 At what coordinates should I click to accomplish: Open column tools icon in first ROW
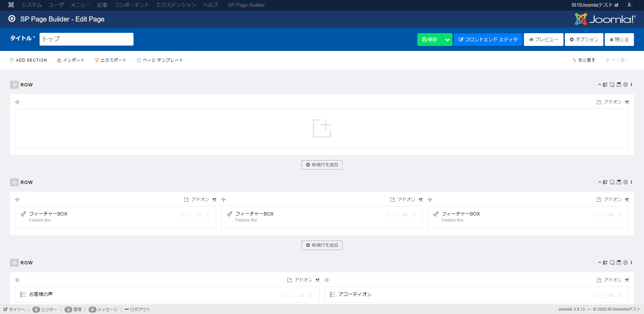click(x=627, y=102)
